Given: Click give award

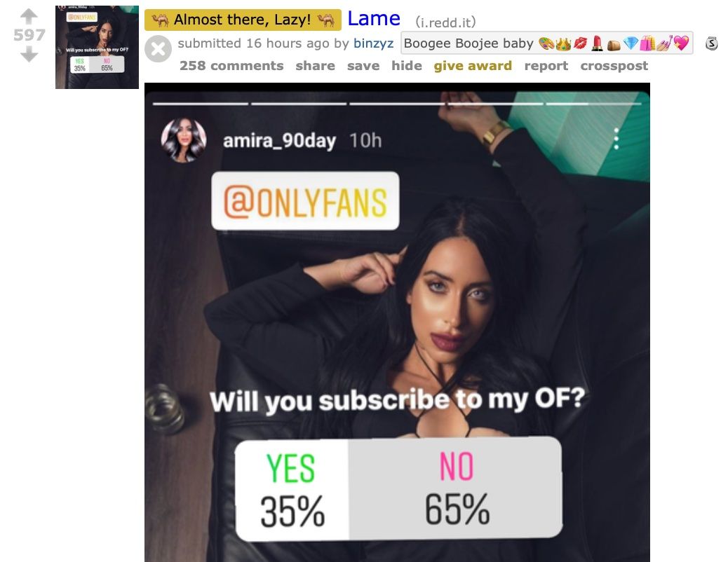Looking at the screenshot, I should click(473, 65).
